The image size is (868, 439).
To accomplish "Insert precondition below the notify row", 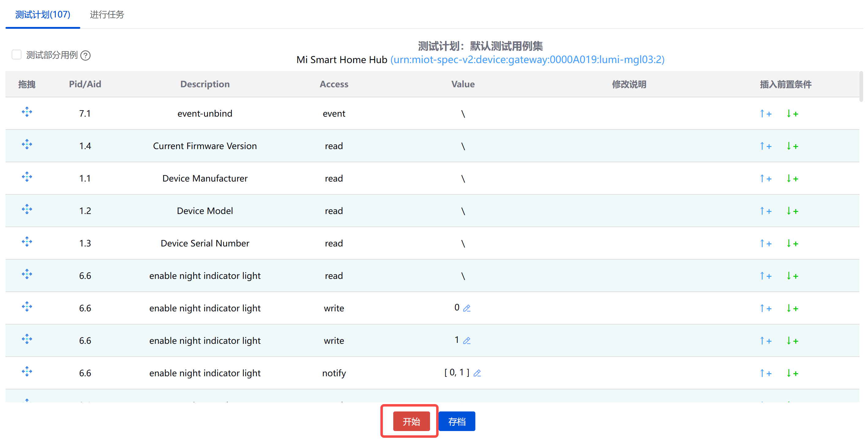I will click(x=792, y=373).
